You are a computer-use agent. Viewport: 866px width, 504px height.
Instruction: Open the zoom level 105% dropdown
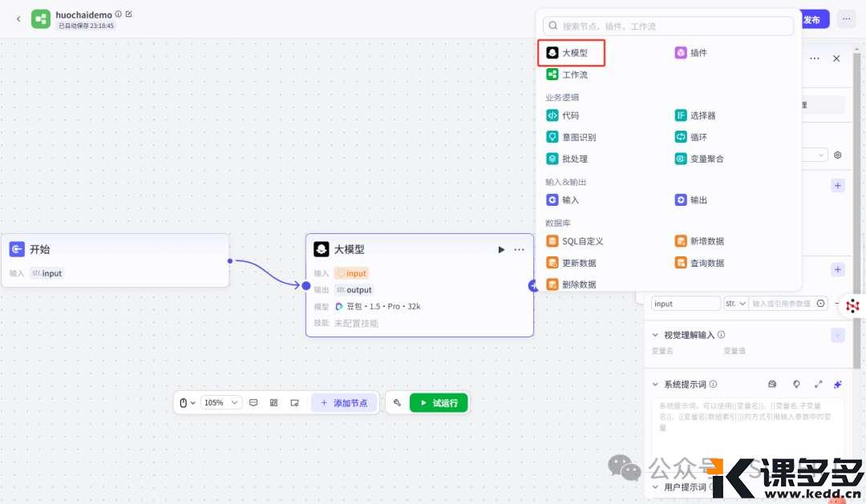tap(216, 403)
